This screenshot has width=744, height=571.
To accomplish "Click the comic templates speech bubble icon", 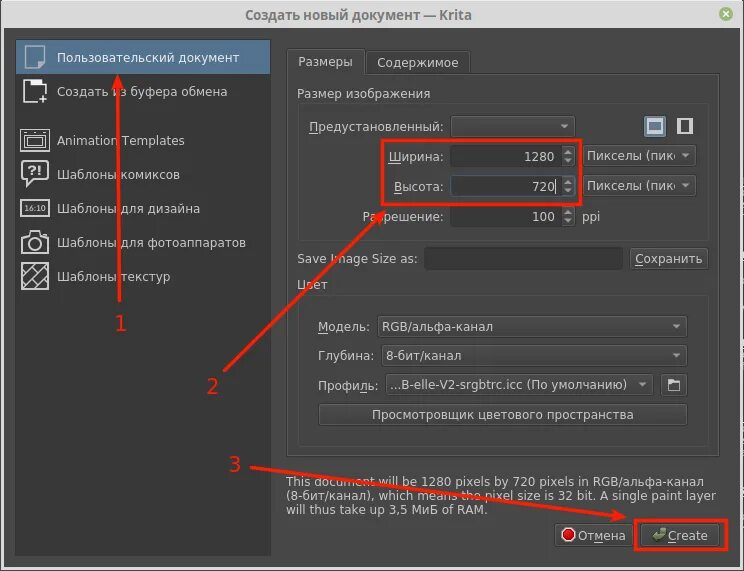I will coord(35,174).
